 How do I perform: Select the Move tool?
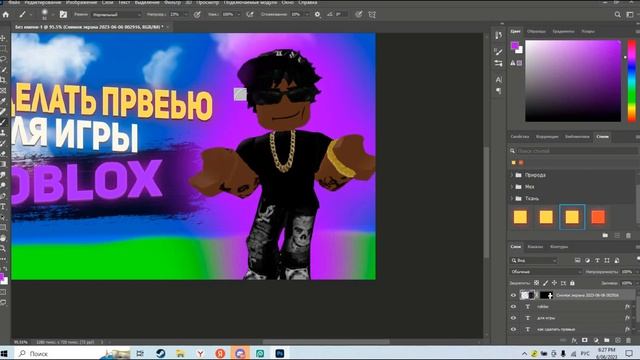tap(3, 38)
